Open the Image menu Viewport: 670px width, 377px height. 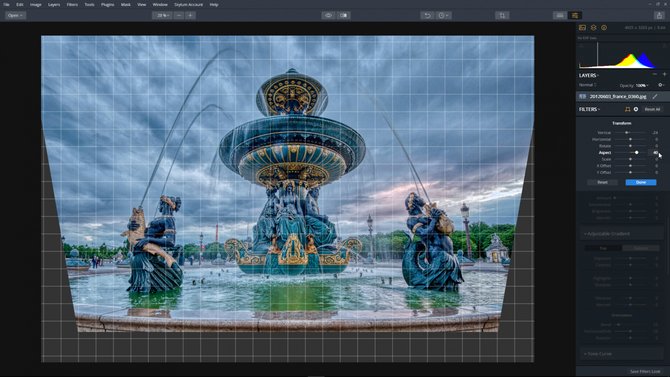(36, 5)
